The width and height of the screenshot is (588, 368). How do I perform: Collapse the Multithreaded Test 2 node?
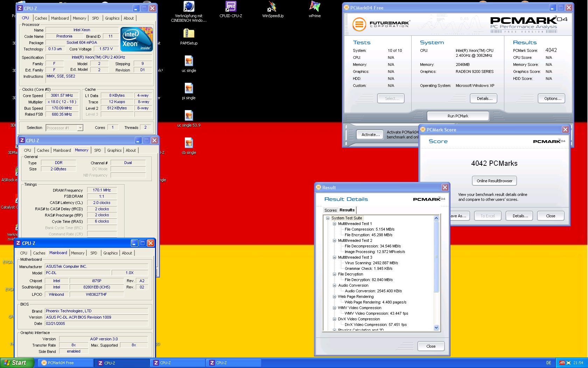tap(334, 240)
